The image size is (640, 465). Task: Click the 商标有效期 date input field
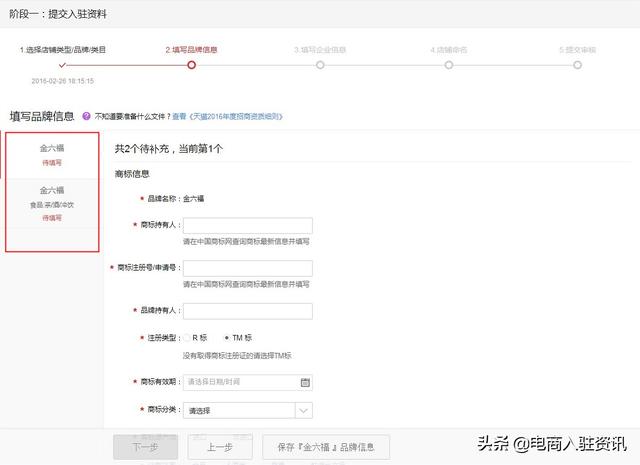click(x=248, y=383)
